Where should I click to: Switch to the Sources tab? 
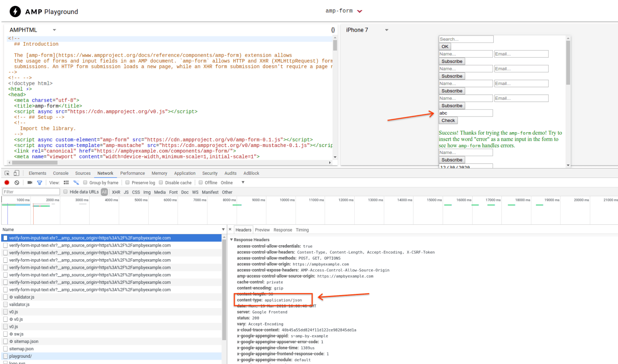(83, 173)
